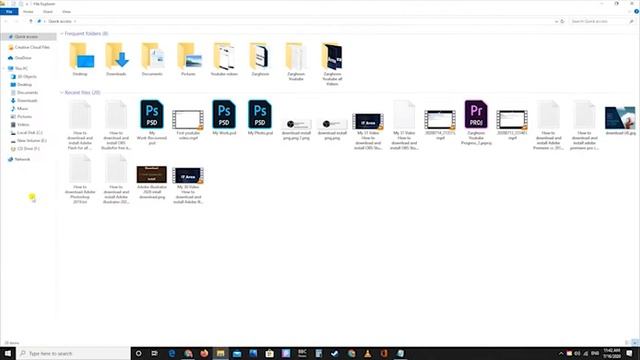Refresh the Quick access view
This screenshot has height=360, width=640.
pyautogui.click(x=562, y=21)
